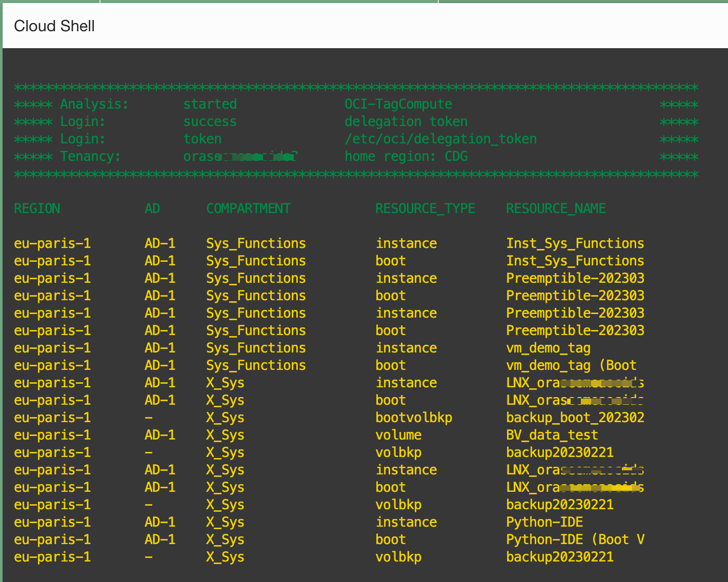The height and width of the screenshot is (582, 728).
Task: Select the "OCI-TagCompute" script name
Action: click(x=398, y=104)
